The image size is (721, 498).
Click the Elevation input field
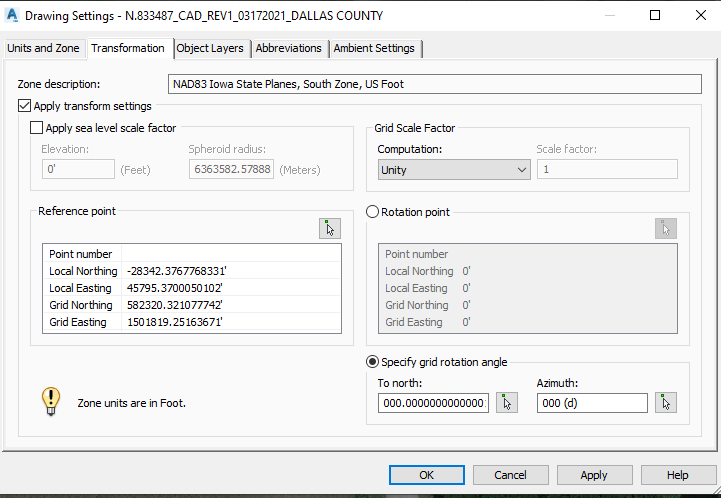coord(78,169)
